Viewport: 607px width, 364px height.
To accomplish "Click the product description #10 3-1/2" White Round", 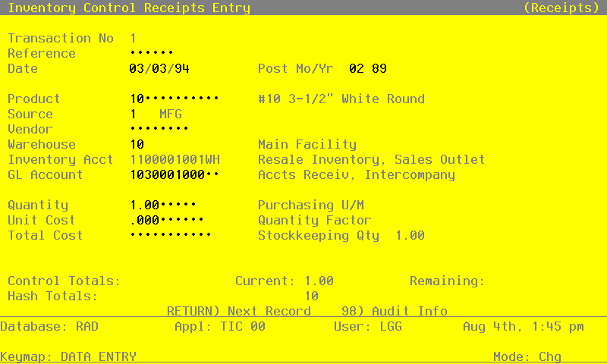I will (x=341, y=99).
